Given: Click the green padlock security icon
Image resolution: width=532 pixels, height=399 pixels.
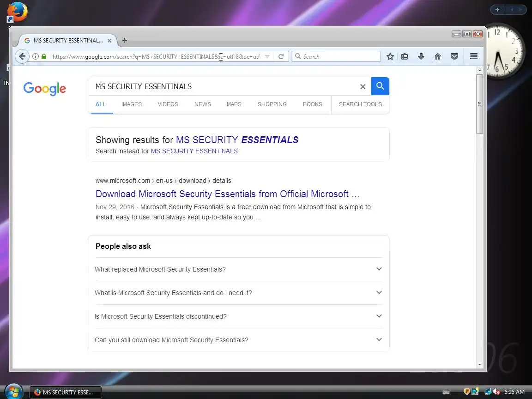Looking at the screenshot, I should tap(44, 56).
